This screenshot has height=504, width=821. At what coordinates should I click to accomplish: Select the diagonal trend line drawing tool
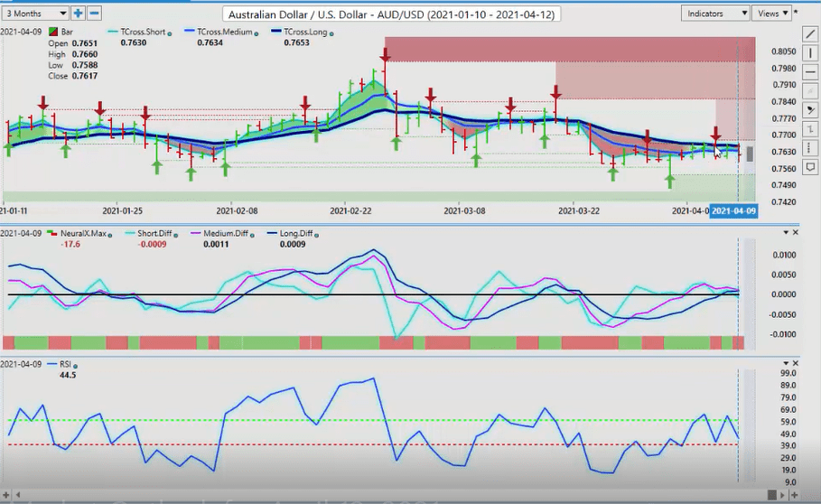click(x=809, y=34)
